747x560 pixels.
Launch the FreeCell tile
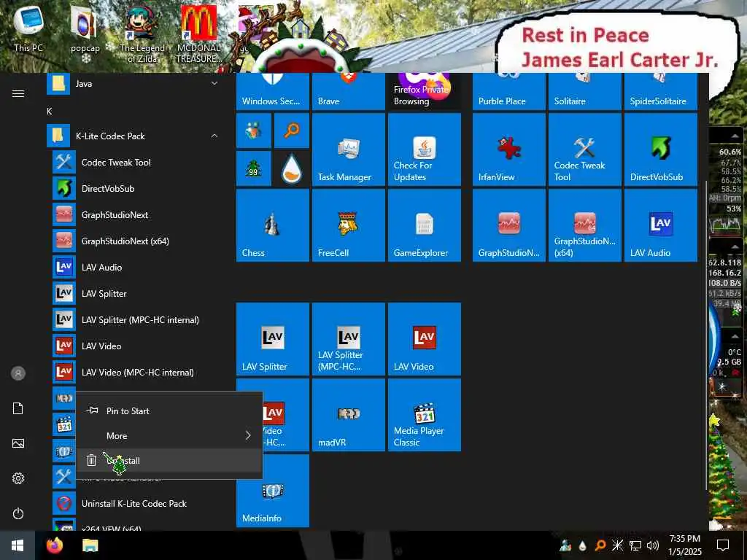click(348, 225)
